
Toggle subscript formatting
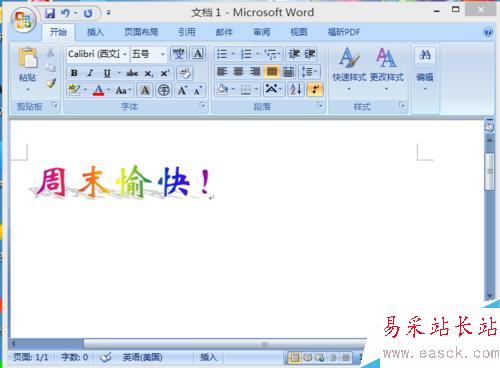(148, 73)
